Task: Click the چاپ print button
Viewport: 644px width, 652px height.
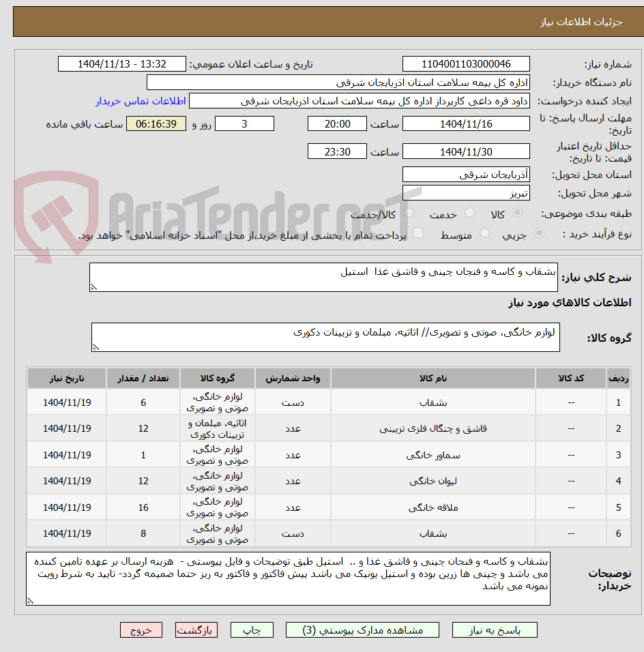Action: point(252,630)
